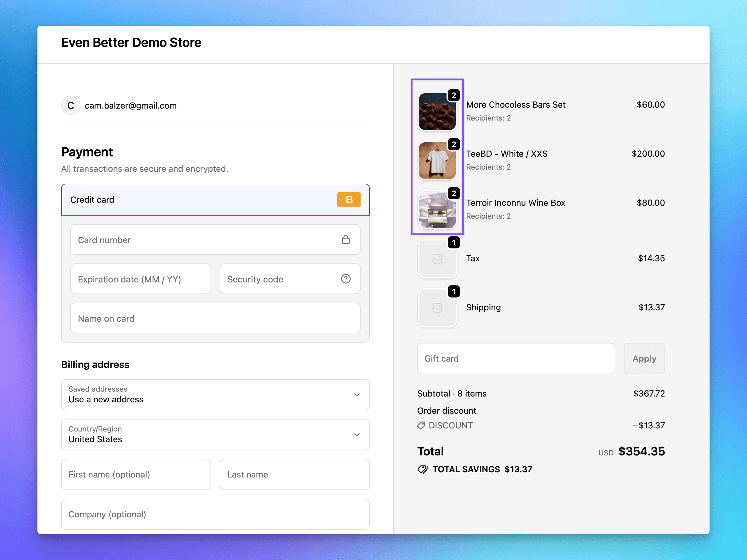Focus the Expiration date field

pos(141,279)
